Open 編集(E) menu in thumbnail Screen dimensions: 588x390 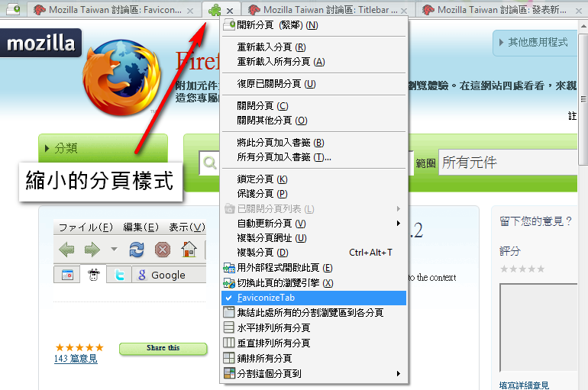pyautogui.click(x=141, y=227)
